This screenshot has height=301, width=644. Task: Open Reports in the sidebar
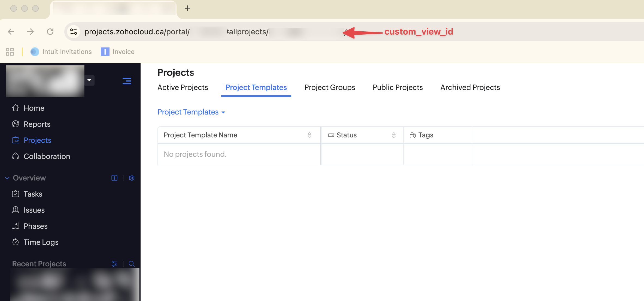(x=37, y=124)
